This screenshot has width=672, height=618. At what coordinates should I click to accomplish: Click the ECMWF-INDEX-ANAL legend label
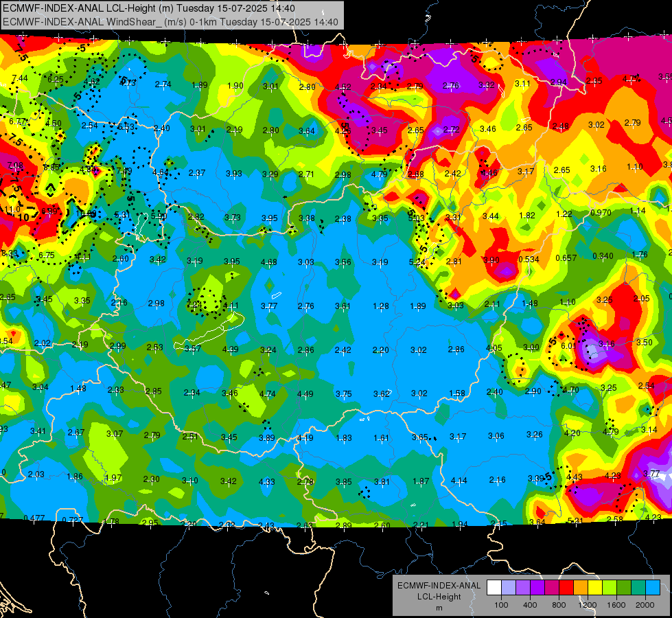(439, 586)
